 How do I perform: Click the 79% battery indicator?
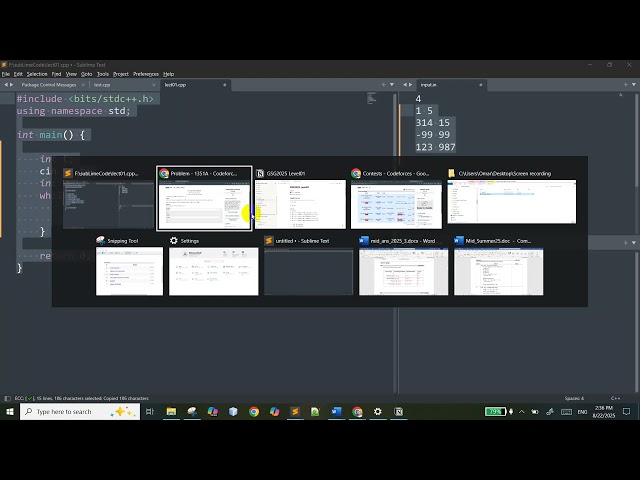pyautogui.click(x=495, y=412)
